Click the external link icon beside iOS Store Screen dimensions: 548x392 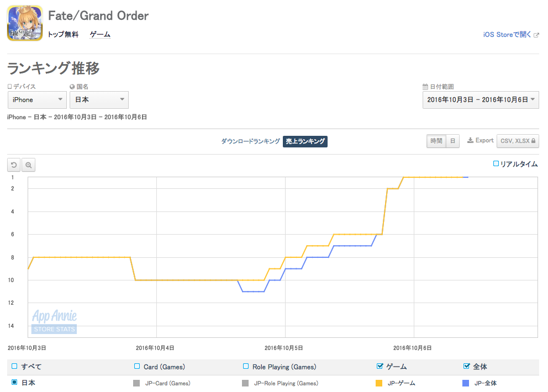pos(536,35)
